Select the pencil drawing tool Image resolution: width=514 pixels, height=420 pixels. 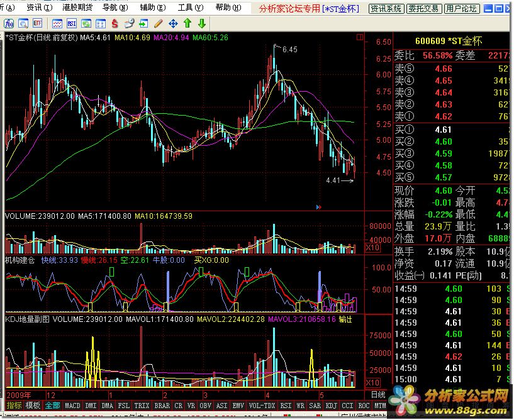(x=159, y=24)
